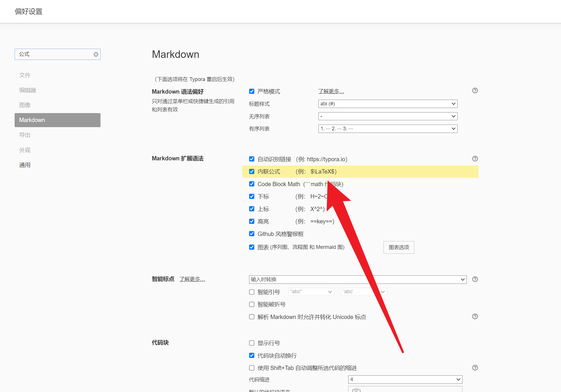Enable 显示行号 checkbox
The height and width of the screenshot is (392, 561).
click(x=252, y=343)
